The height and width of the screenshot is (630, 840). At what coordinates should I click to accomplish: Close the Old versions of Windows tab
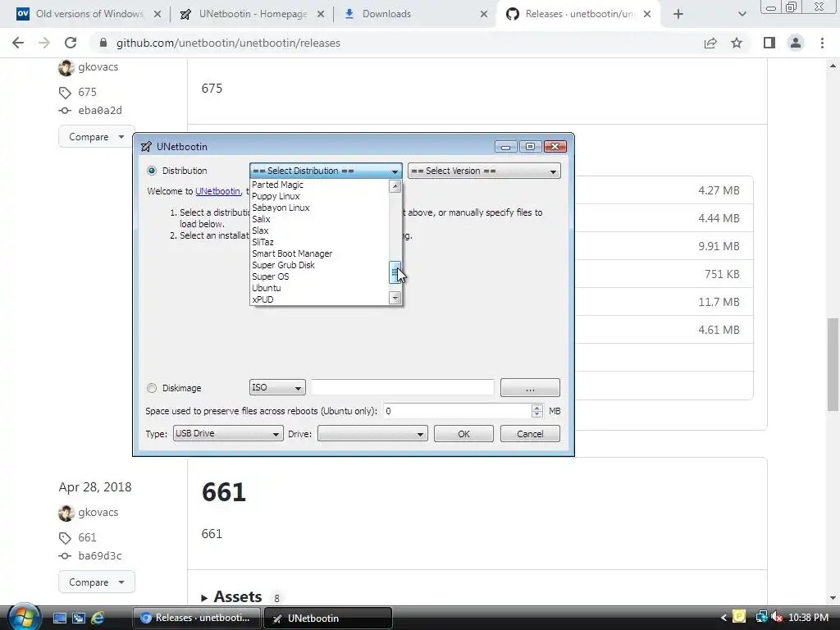pyautogui.click(x=157, y=14)
